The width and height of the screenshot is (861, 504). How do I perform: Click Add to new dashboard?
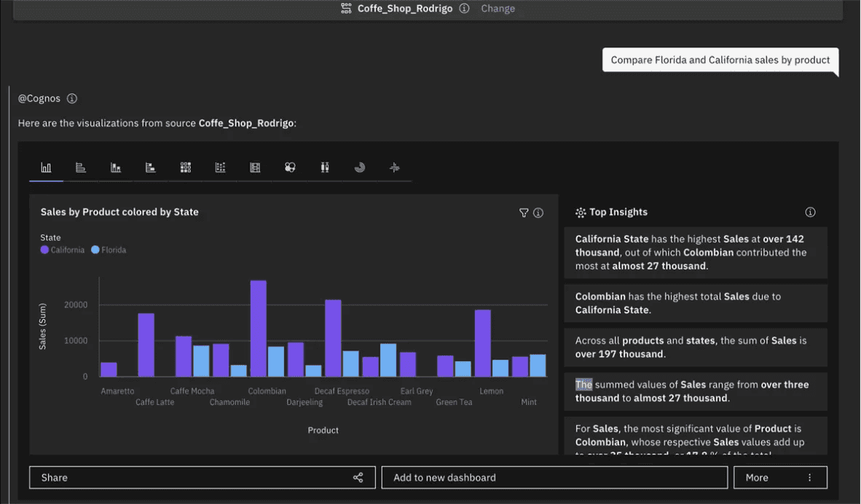point(554,477)
